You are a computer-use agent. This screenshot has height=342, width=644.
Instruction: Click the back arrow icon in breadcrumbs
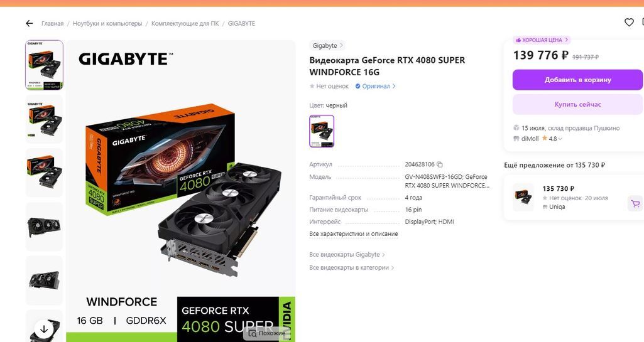coord(29,23)
